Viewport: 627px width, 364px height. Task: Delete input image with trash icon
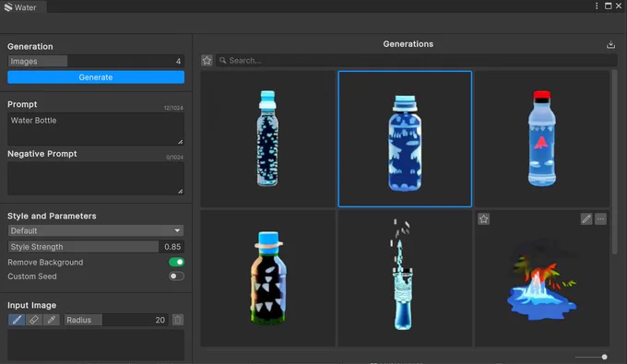pos(178,320)
